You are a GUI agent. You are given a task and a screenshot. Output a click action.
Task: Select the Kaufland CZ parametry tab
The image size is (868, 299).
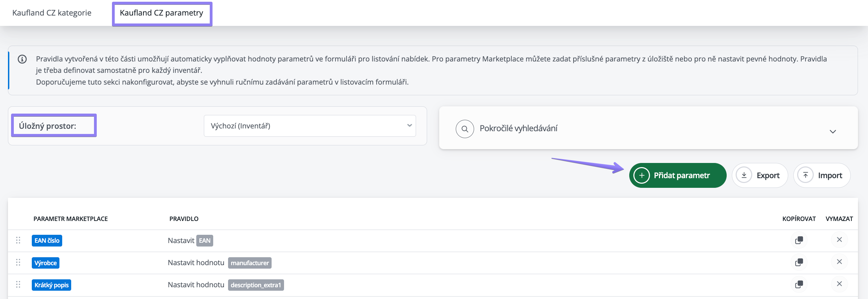tap(162, 13)
